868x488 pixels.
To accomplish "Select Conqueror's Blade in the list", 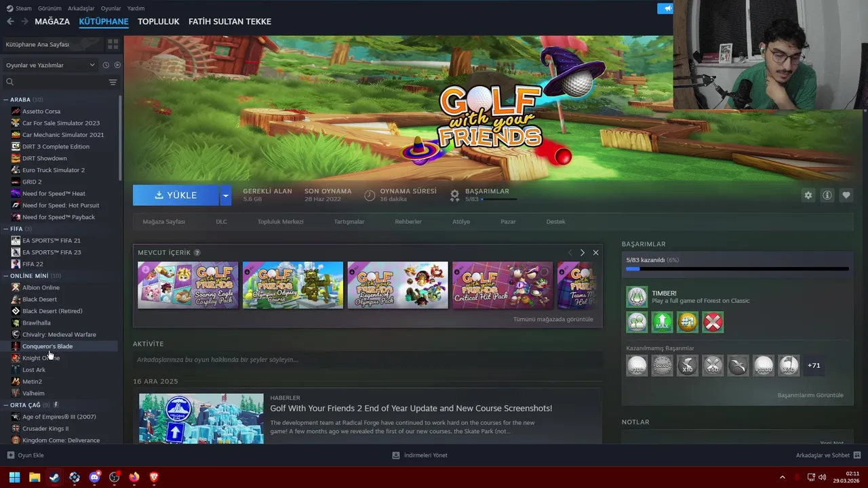I will pos(47,346).
